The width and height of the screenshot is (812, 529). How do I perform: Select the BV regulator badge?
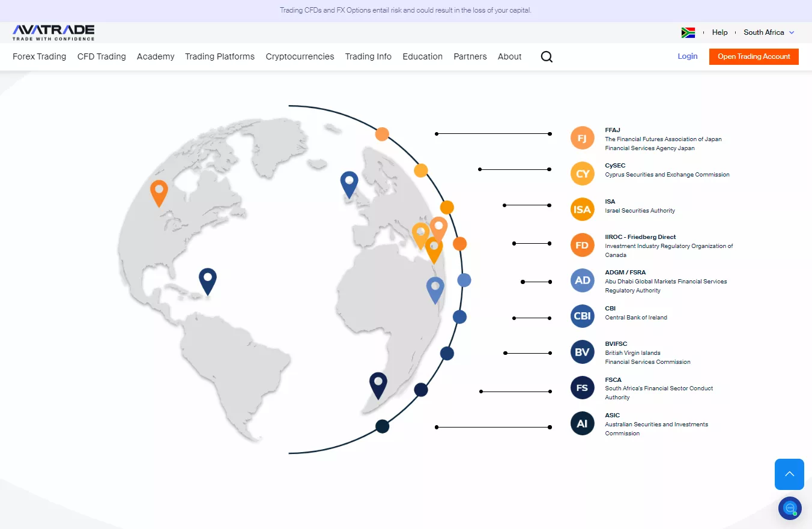pyautogui.click(x=582, y=352)
